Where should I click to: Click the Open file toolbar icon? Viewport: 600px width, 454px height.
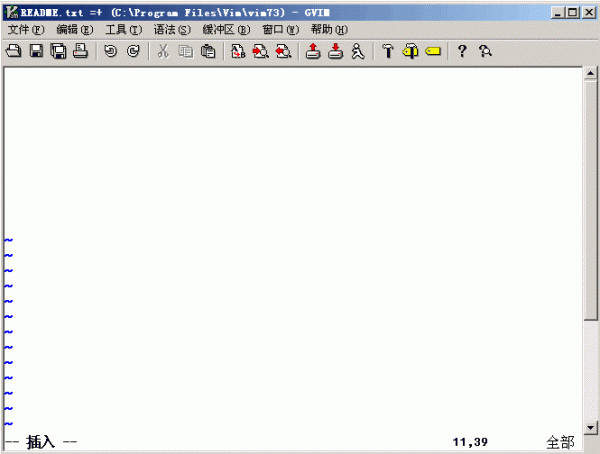click(14, 52)
